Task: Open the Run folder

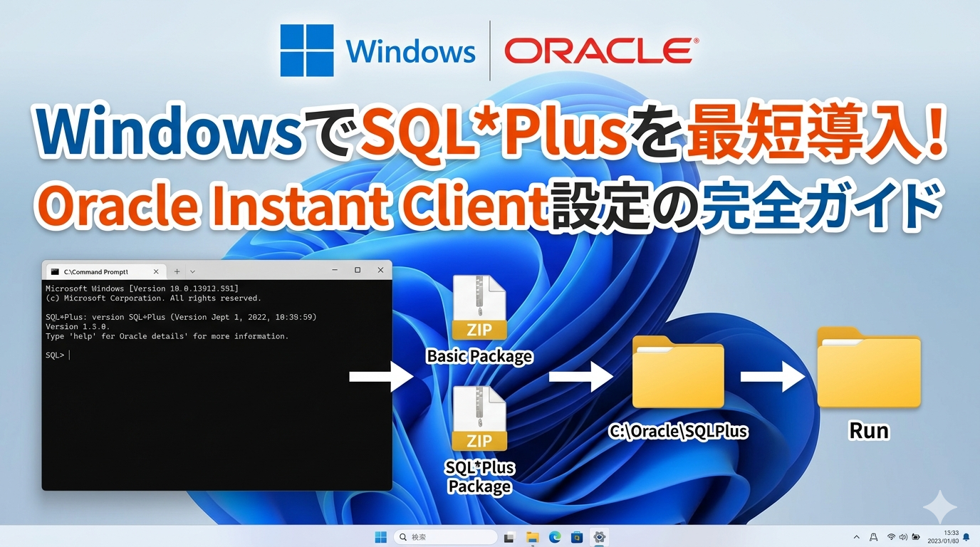Action: point(868,368)
